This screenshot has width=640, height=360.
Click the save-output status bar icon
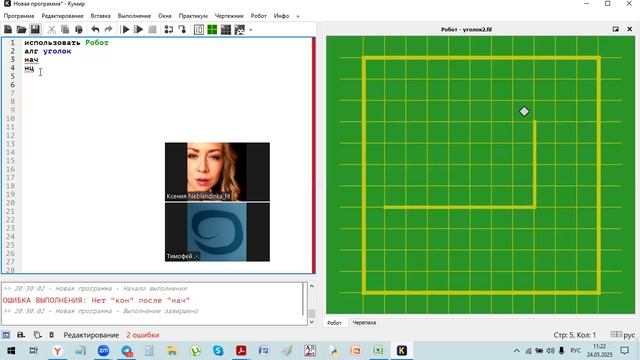(x=21, y=335)
